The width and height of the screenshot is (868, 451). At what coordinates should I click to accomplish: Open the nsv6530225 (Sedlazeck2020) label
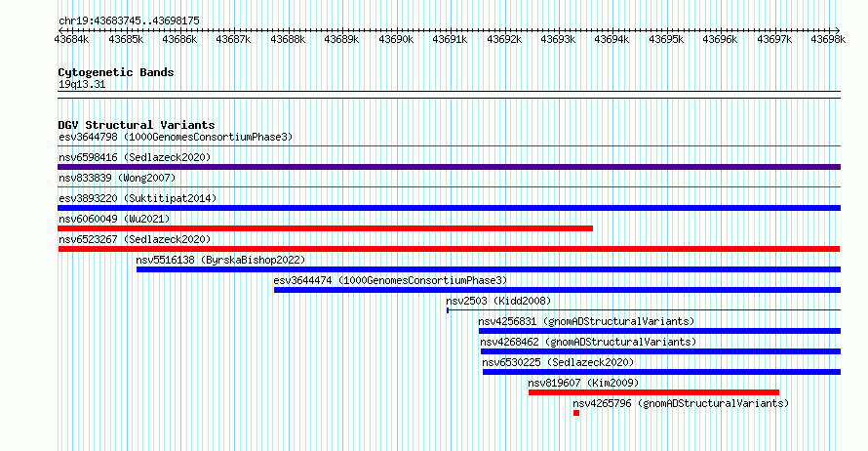[558, 362]
